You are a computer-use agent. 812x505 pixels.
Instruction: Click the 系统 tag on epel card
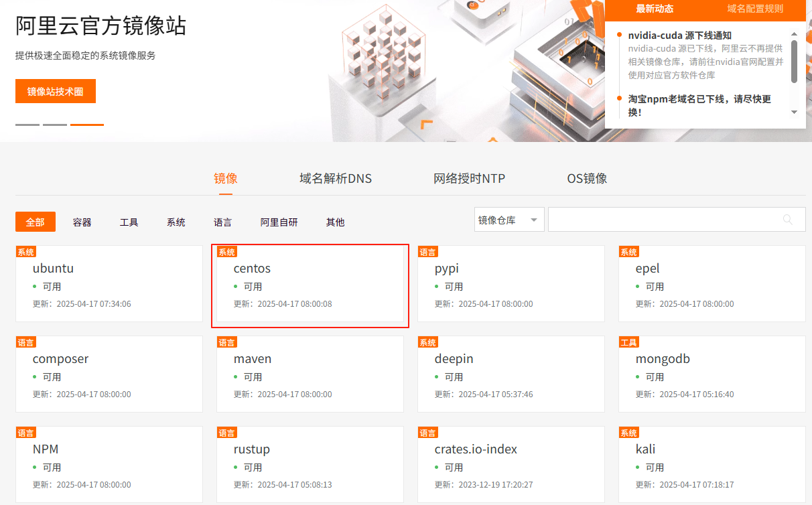pos(629,252)
